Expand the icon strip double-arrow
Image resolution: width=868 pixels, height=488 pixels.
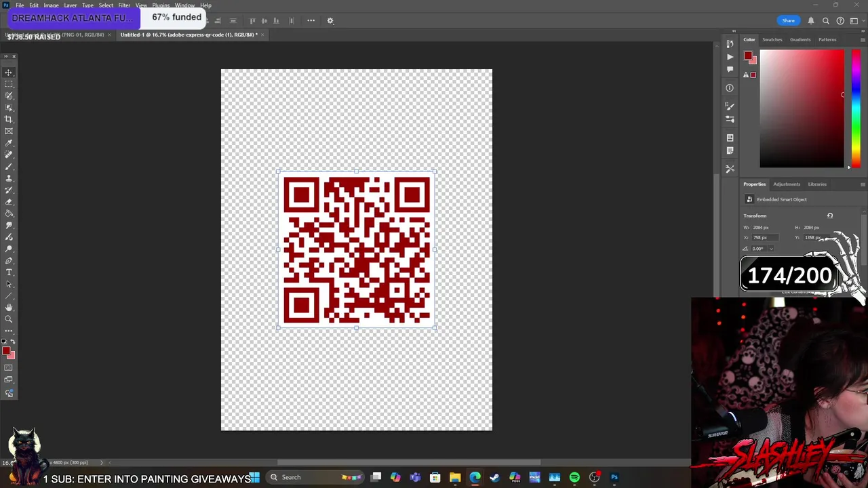pos(734,30)
